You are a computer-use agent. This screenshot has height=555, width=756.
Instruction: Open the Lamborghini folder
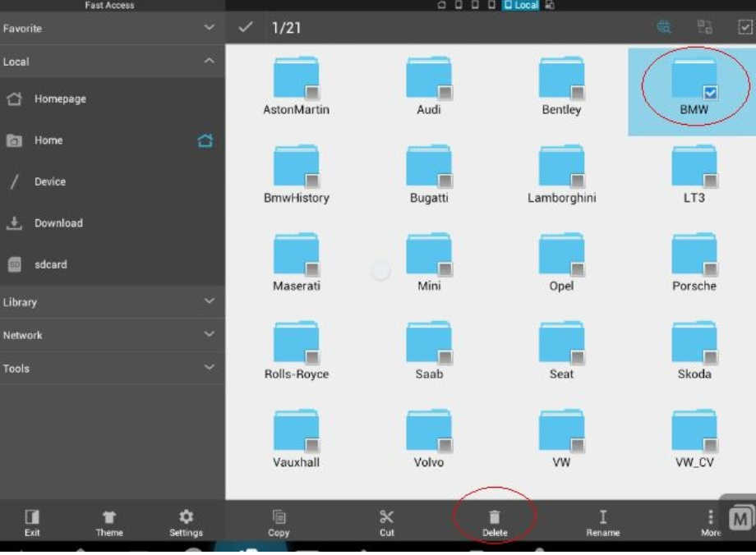click(561, 174)
